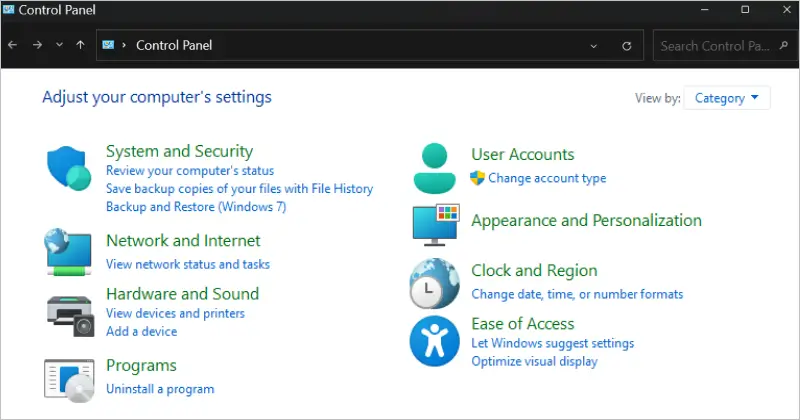
Task: Open the Ease of Access icon
Action: 434,342
